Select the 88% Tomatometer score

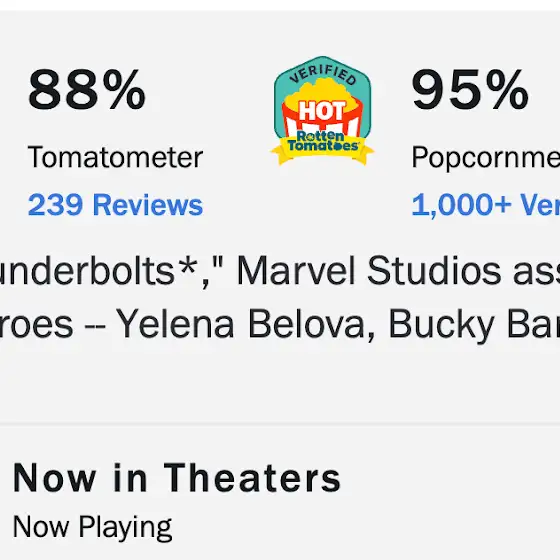(87, 90)
